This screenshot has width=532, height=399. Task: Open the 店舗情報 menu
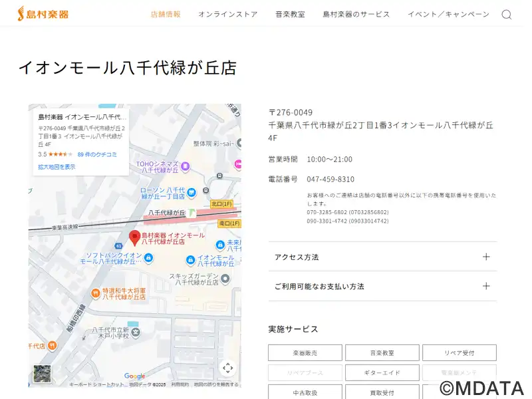coord(166,14)
